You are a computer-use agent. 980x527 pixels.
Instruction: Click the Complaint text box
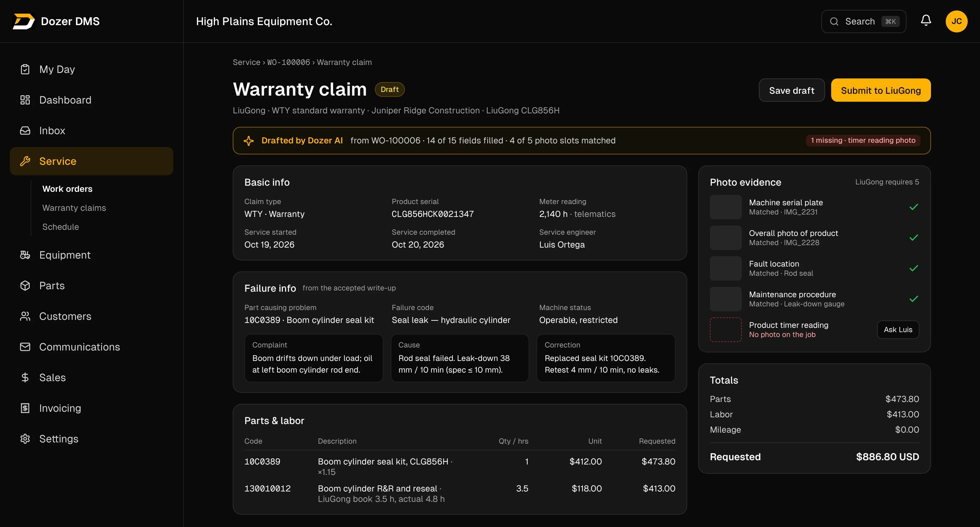click(x=314, y=358)
